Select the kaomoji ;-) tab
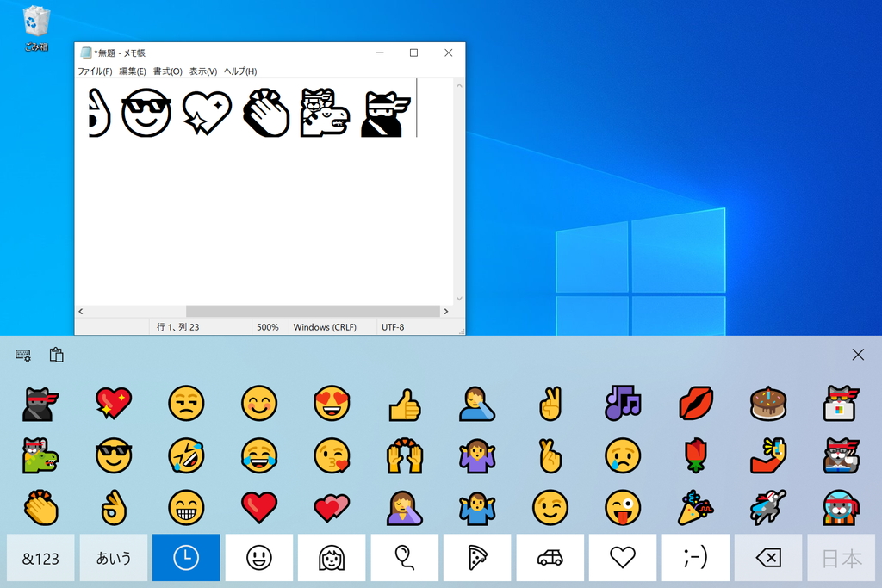The image size is (882, 588). [x=695, y=558]
